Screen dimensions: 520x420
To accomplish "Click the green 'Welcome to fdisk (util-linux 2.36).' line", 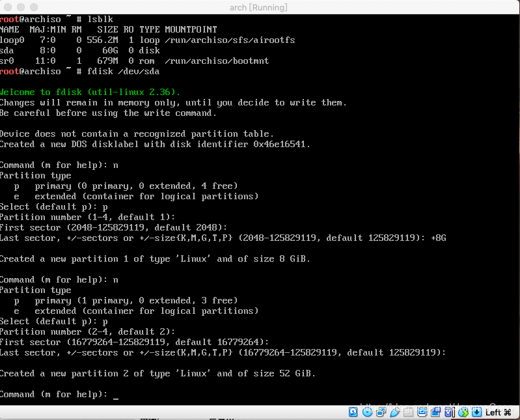I will [x=90, y=92].
